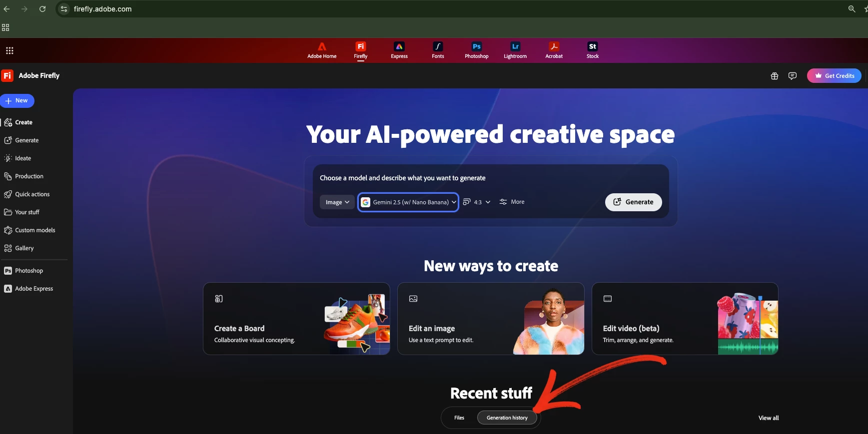Open the Edit video (beta) card

[x=685, y=319]
